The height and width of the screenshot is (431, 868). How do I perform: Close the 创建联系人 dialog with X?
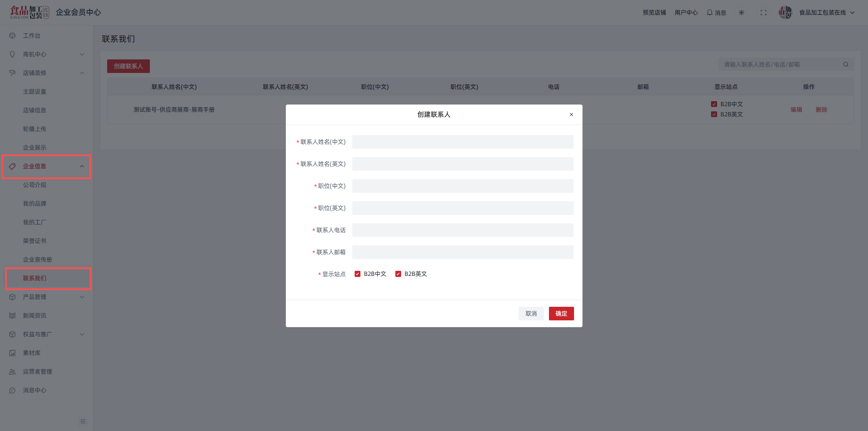tap(571, 115)
